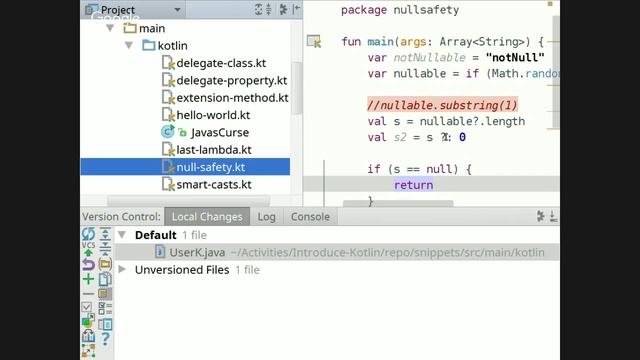Screen dimensions: 640x360
Task: Switch to the Console tab
Action: [310, 217]
